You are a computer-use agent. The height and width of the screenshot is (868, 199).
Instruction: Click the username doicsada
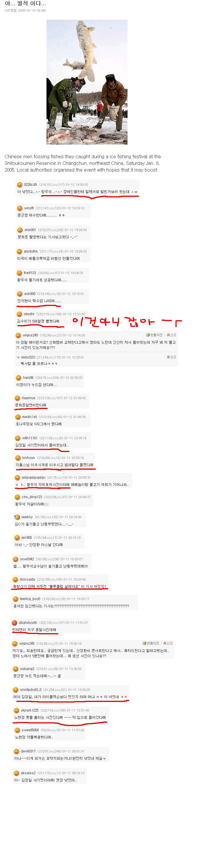pyautogui.click(x=27, y=579)
